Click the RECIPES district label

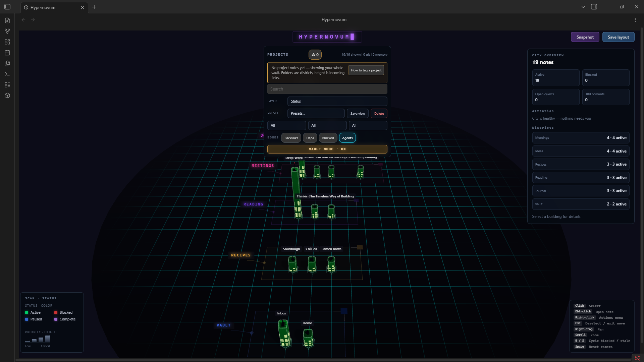[x=241, y=255]
